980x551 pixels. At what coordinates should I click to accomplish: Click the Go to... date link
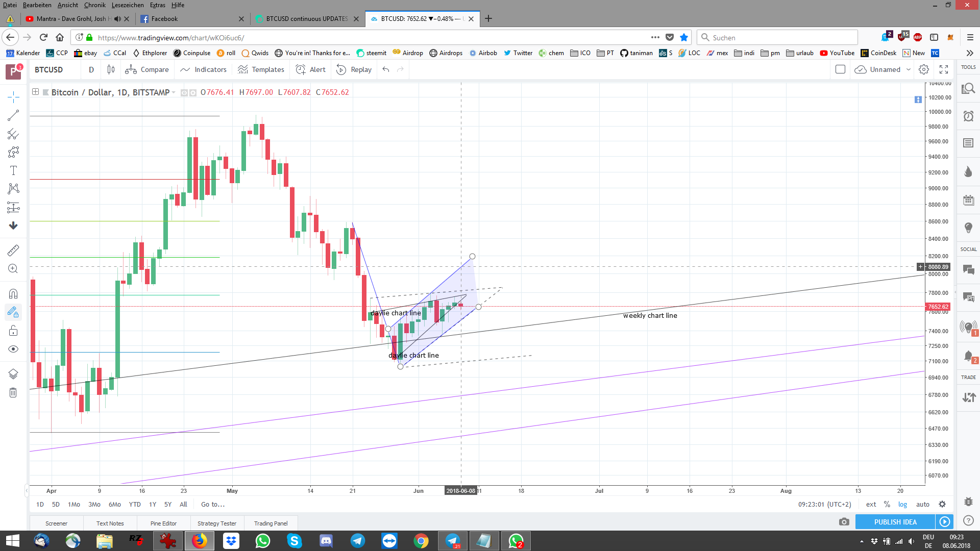click(x=212, y=504)
